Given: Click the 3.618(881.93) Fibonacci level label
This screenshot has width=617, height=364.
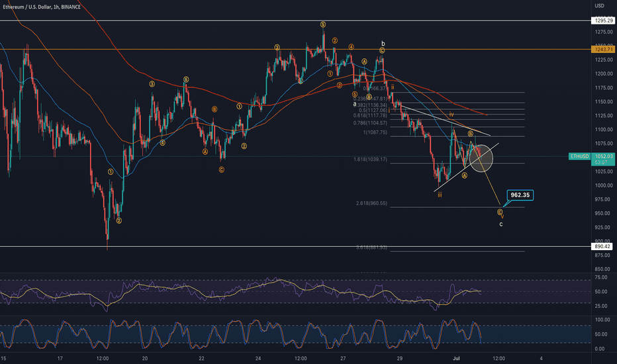Looking at the screenshot, I should [371, 248].
